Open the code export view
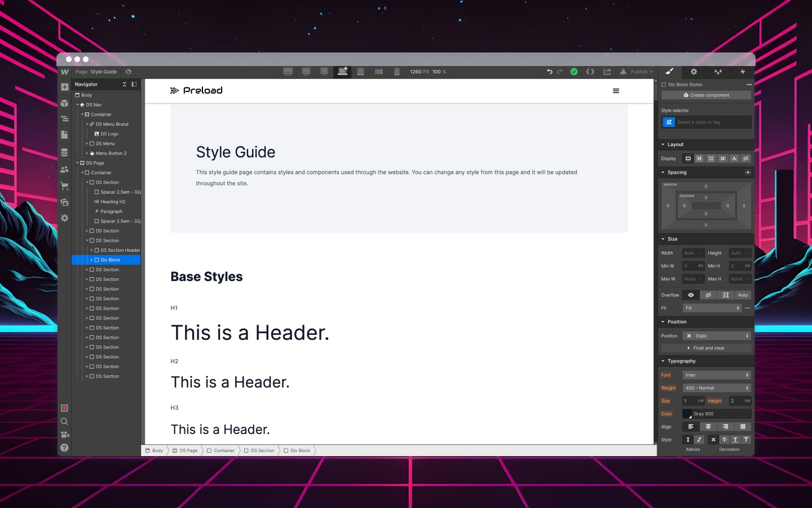Viewport: 812px width, 508px height. pyautogui.click(x=590, y=72)
